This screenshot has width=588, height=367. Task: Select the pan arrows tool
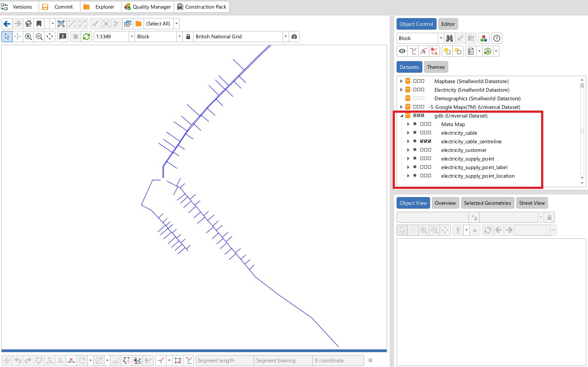pos(50,37)
